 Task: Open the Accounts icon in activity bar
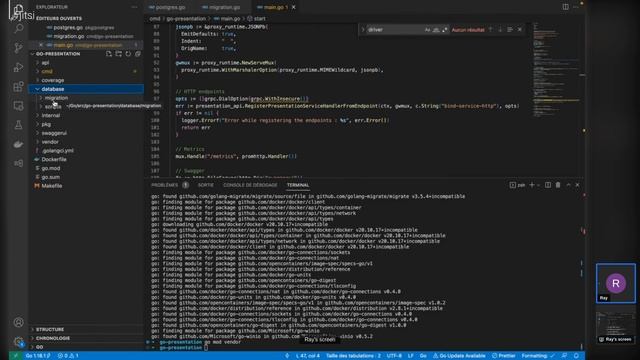coord(18,322)
